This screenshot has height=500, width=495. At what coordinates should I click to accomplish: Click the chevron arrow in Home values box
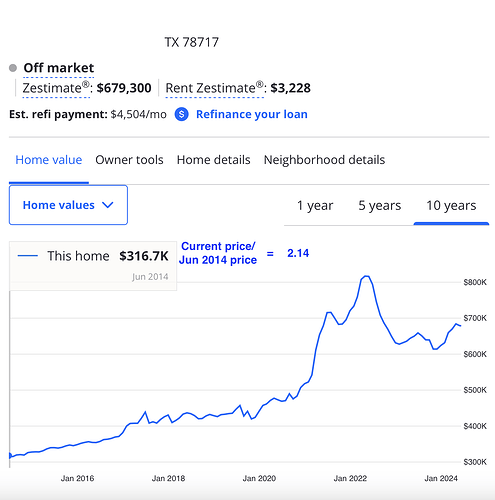tap(108, 205)
